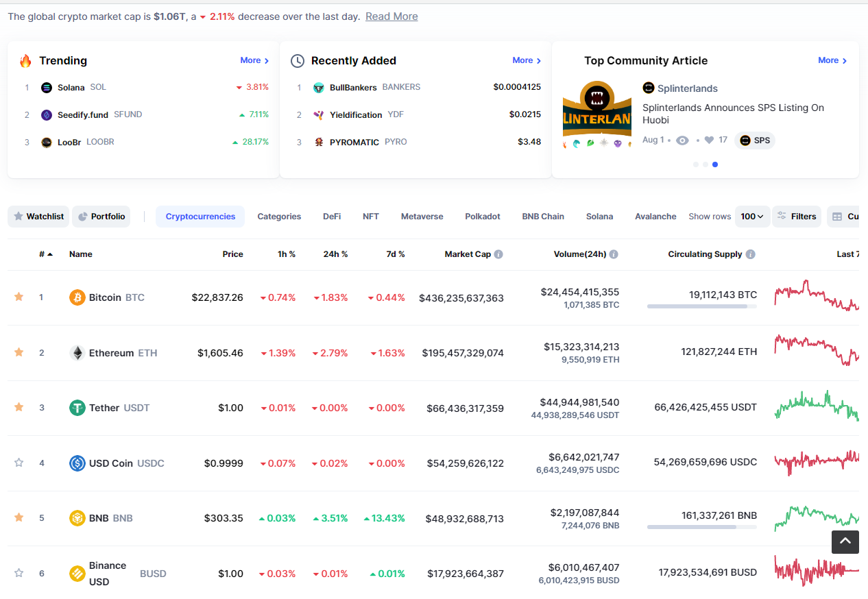Select the Solana tab
The width and height of the screenshot is (868, 599).
click(x=599, y=217)
